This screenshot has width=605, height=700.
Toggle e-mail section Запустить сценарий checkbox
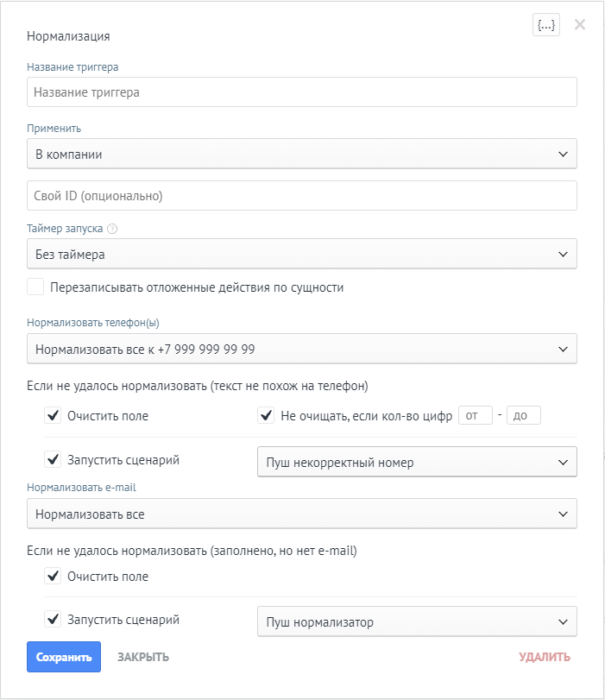[x=53, y=620]
